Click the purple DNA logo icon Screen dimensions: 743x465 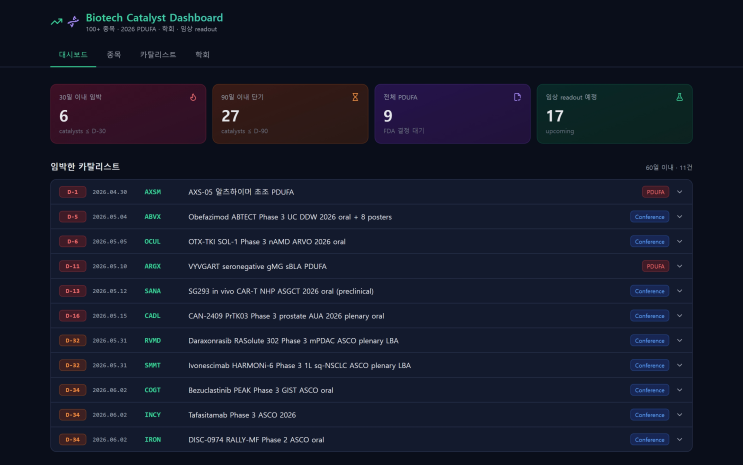[x=73, y=21]
